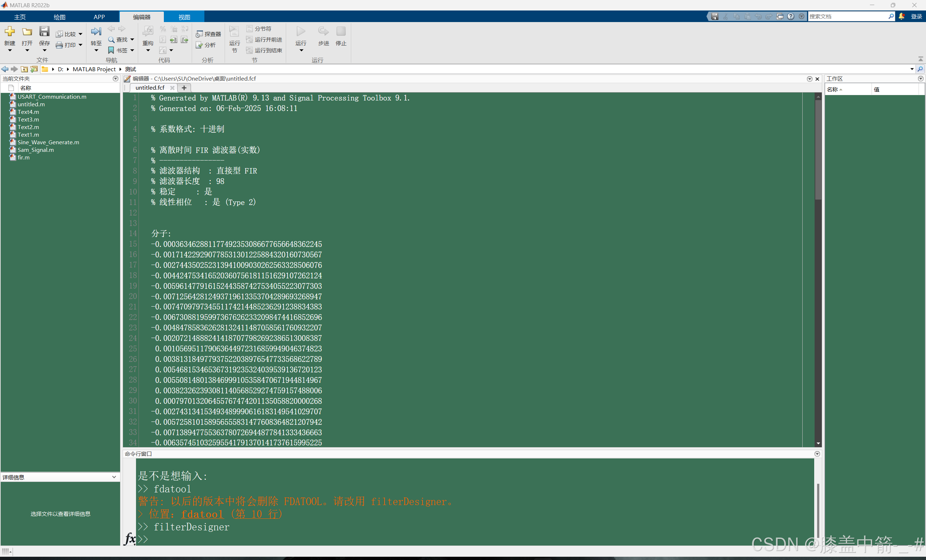Click the search documentation (搜索文档) field
Screen dimensions: 926x560
[x=848, y=17]
